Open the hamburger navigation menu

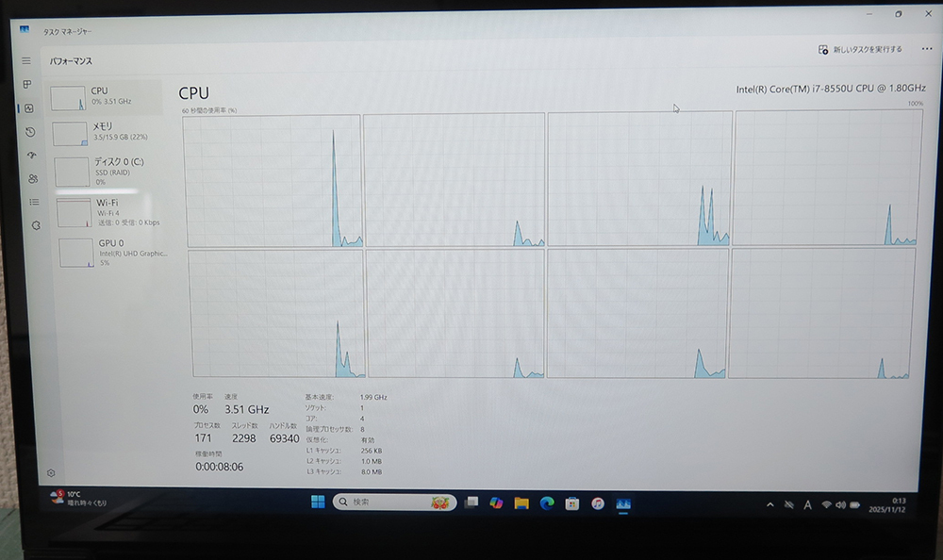tap(26, 60)
